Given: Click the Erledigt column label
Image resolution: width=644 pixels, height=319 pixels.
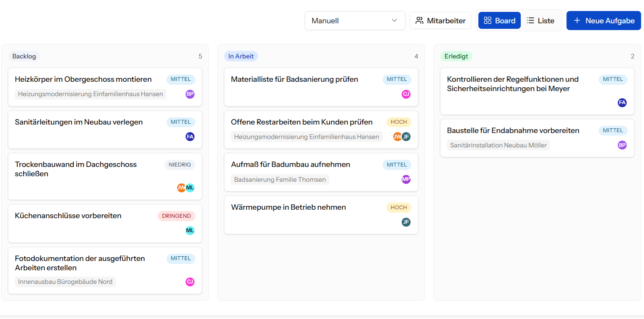Looking at the screenshot, I should click(456, 56).
